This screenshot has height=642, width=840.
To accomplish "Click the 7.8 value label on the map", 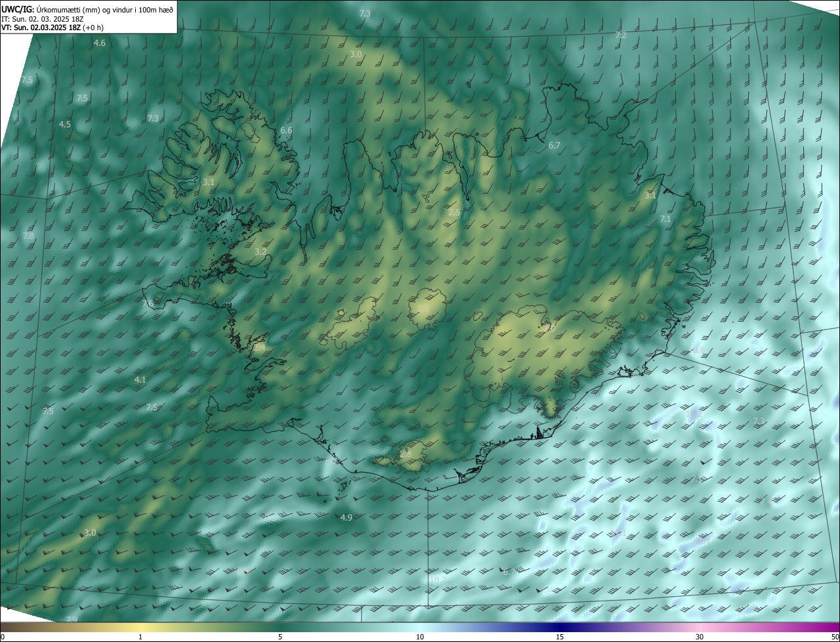I will pos(28,236).
